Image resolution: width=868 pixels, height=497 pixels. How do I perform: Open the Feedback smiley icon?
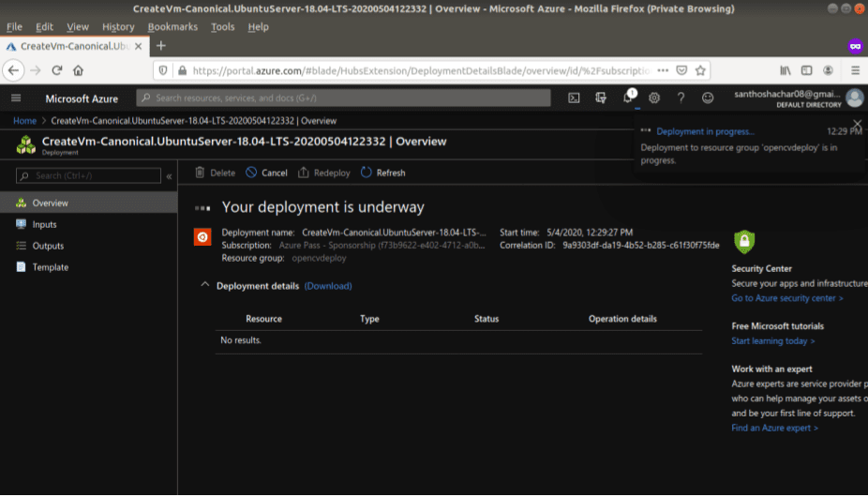coord(708,98)
